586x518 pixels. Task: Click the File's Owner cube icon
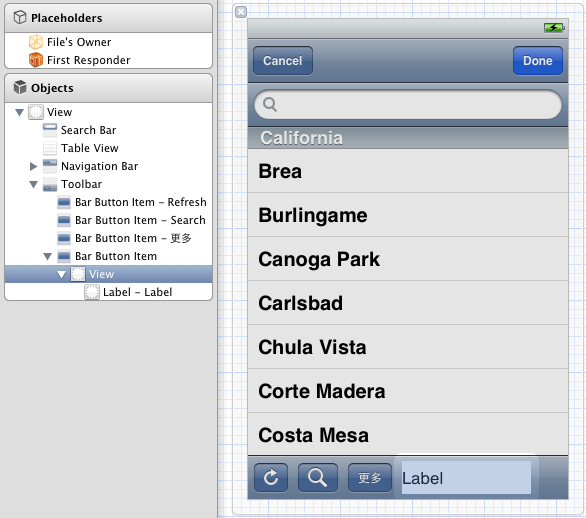(x=36, y=42)
